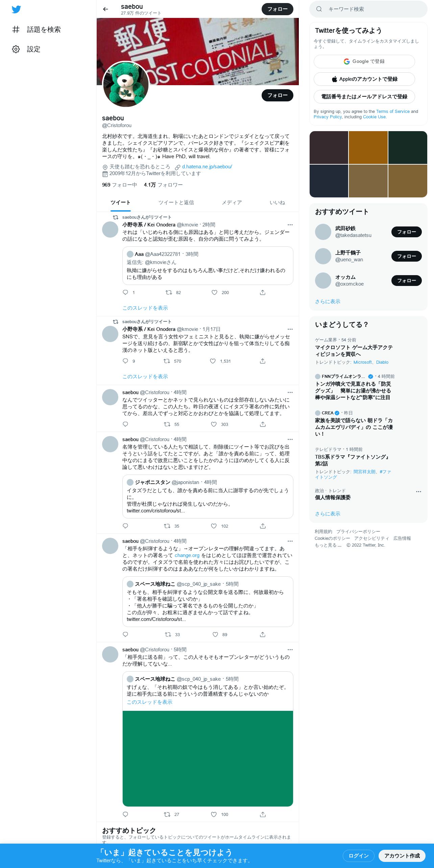
Task: Open more options for 個人情報保護委 trend
Action: tap(418, 491)
